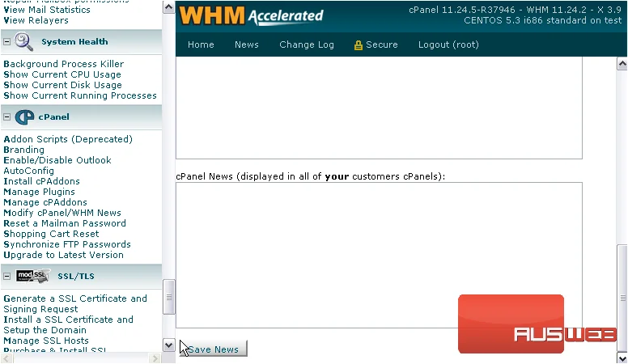Open the Branding link
This screenshot has width=628, height=364.
23,150
